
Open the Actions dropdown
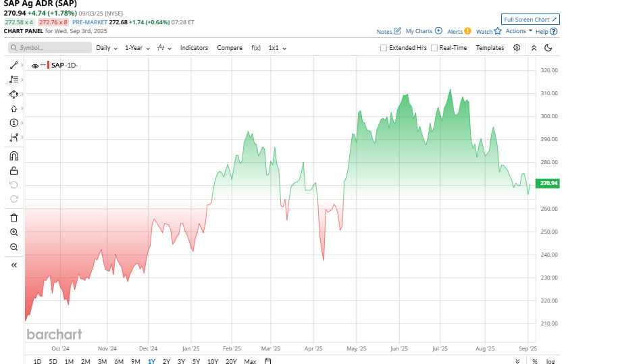519,31
